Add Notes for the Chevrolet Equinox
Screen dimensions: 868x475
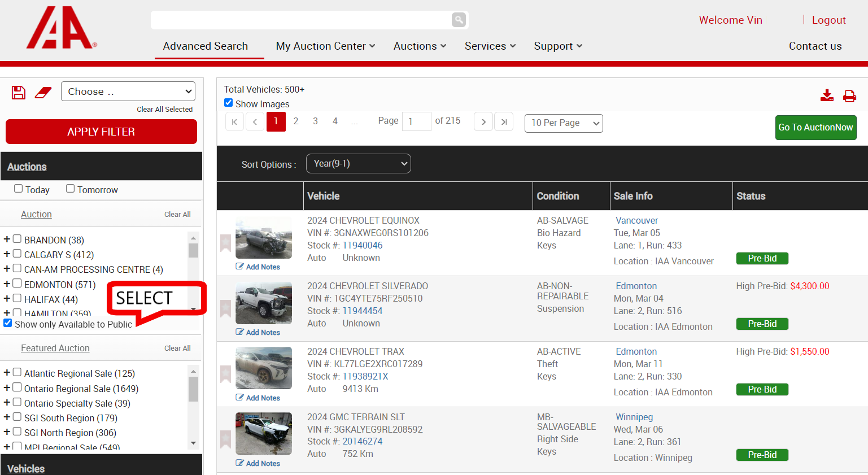tap(258, 267)
